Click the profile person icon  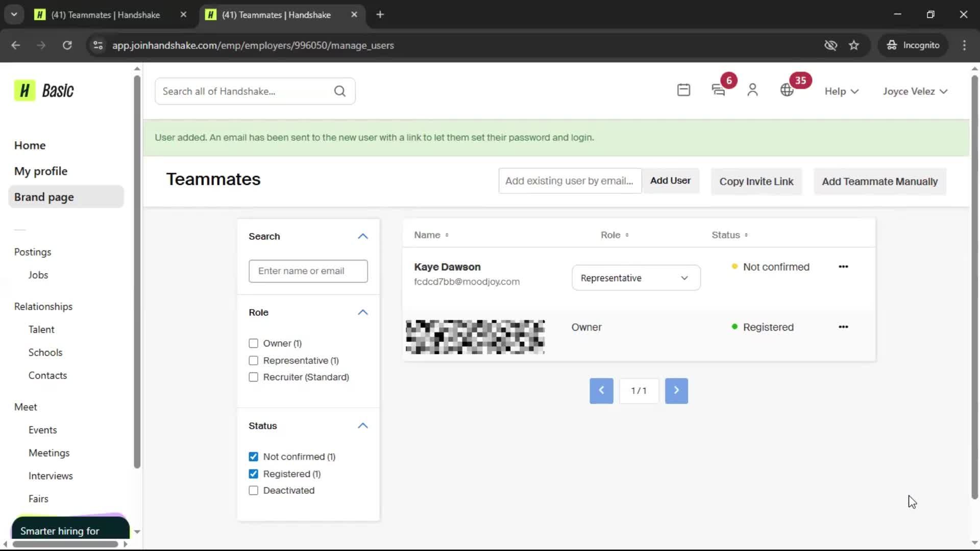pyautogui.click(x=752, y=90)
